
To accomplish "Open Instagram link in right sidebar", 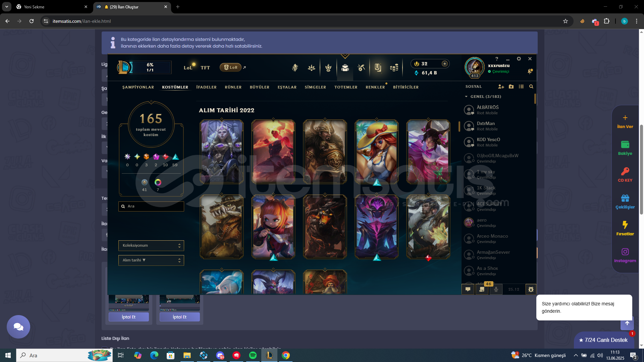I will (625, 255).
